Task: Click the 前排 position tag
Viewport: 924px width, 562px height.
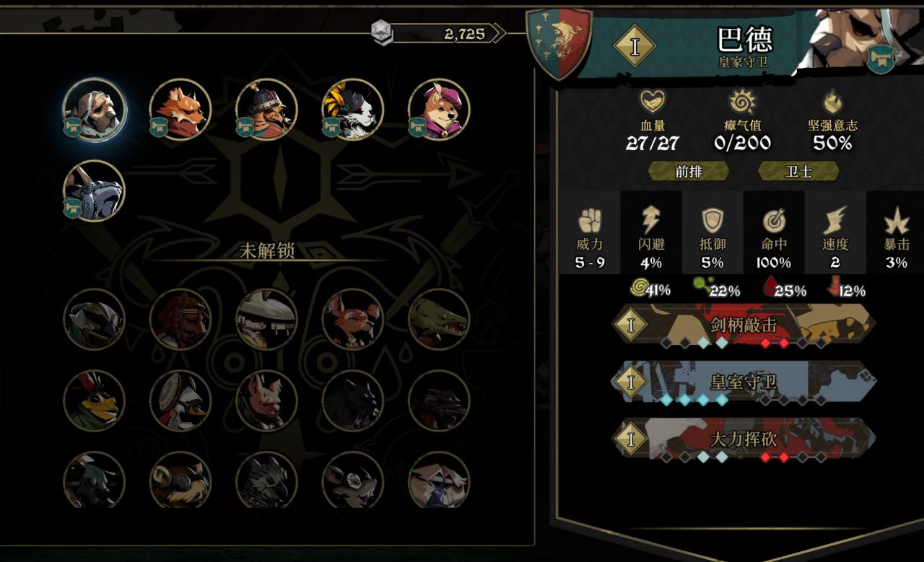Action: point(689,171)
